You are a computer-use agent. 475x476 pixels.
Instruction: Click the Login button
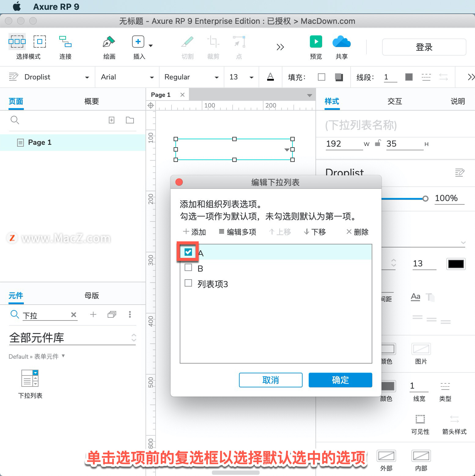(424, 47)
